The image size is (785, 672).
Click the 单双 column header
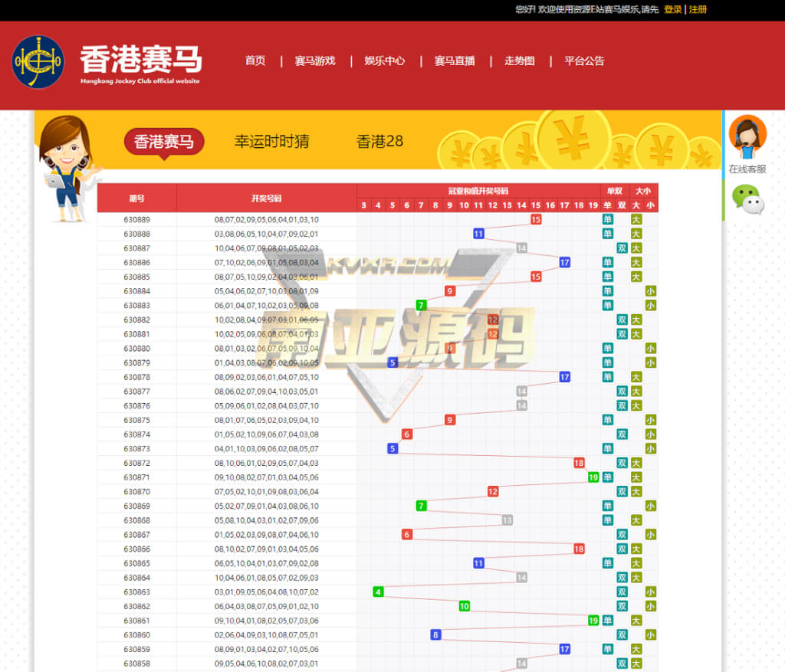[615, 191]
